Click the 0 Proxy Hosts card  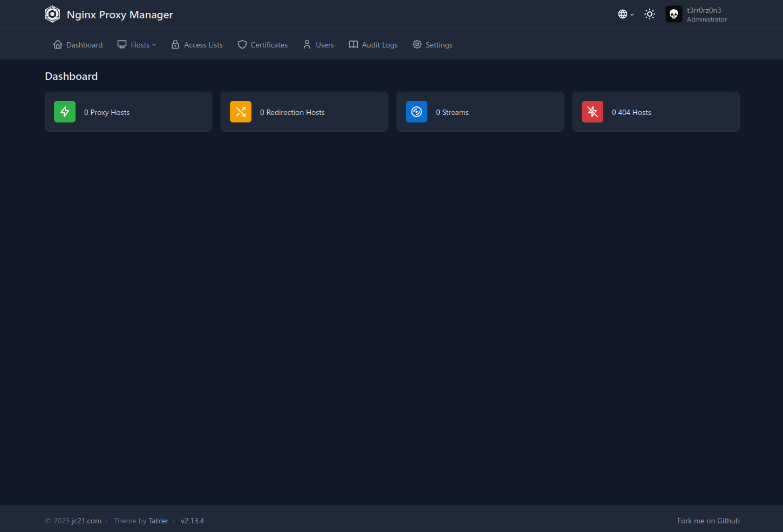coord(128,112)
